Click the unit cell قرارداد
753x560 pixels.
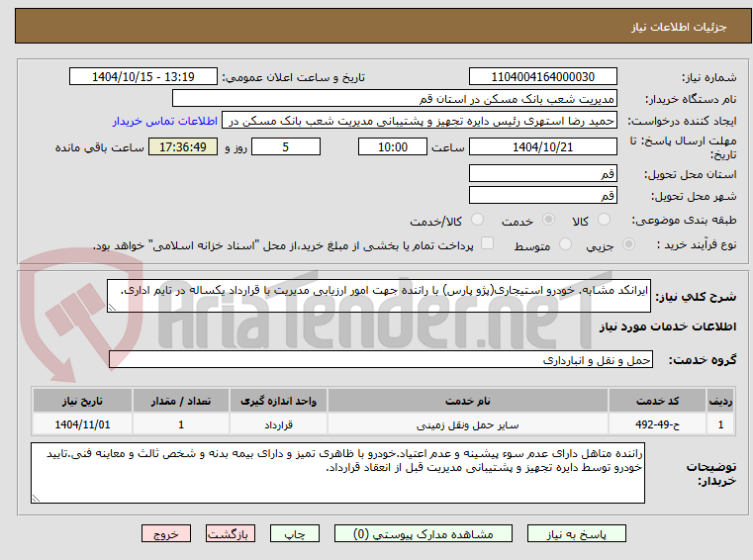278,424
